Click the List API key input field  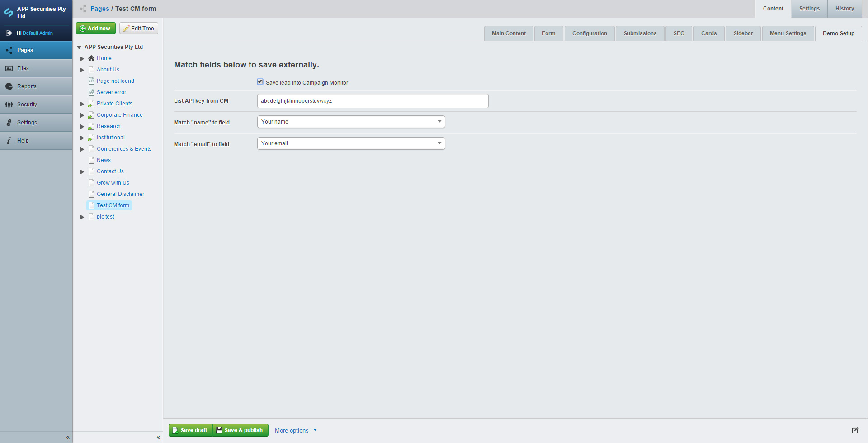[x=373, y=100]
